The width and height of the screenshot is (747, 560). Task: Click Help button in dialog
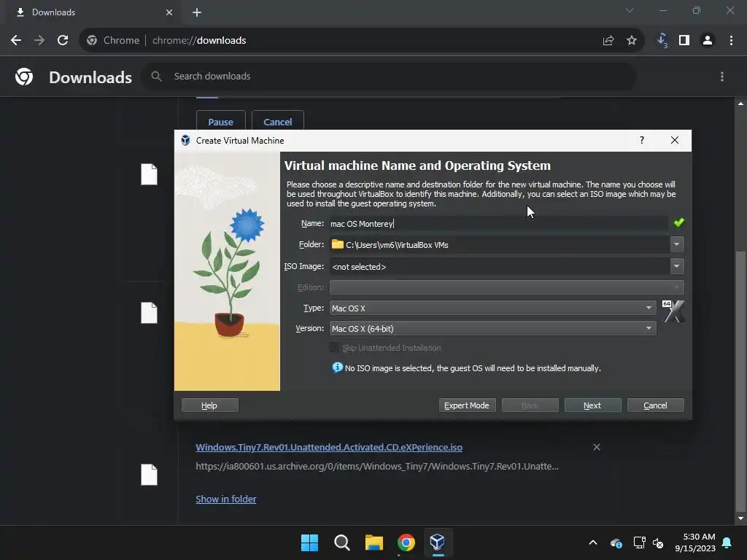tap(209, 405)
